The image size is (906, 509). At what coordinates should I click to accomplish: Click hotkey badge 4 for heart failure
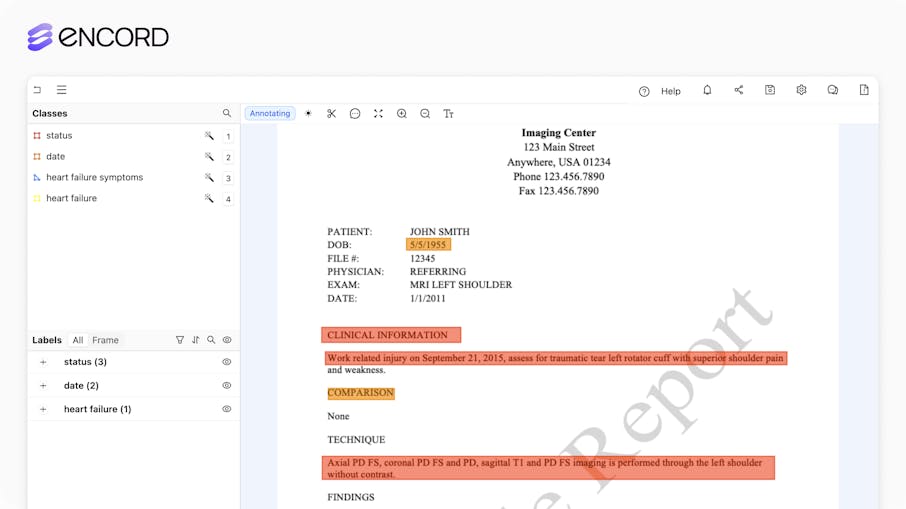228,199
